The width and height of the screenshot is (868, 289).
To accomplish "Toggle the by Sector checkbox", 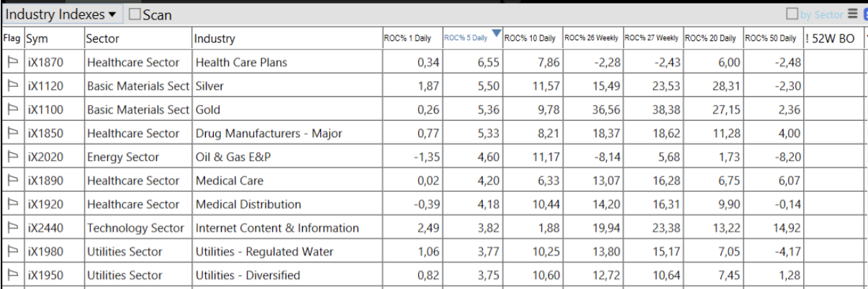I will pos(792,14).
